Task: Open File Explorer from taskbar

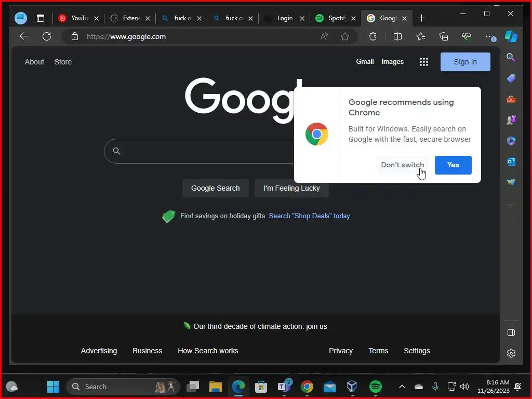Action: click(x=216, y=387)
